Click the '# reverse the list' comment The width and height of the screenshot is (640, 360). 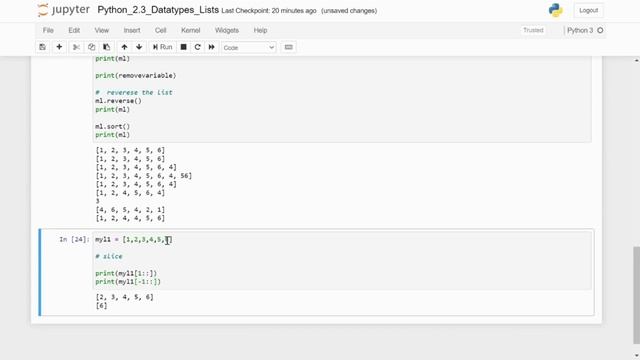[x=134, y=92]
